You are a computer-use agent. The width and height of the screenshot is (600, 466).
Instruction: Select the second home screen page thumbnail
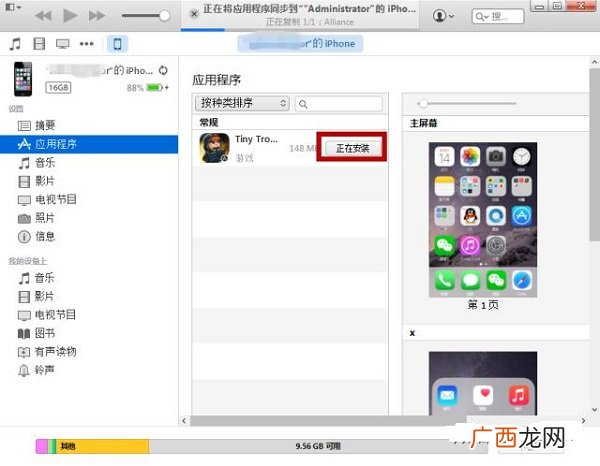pyautogui.click(x=483, y=383)
